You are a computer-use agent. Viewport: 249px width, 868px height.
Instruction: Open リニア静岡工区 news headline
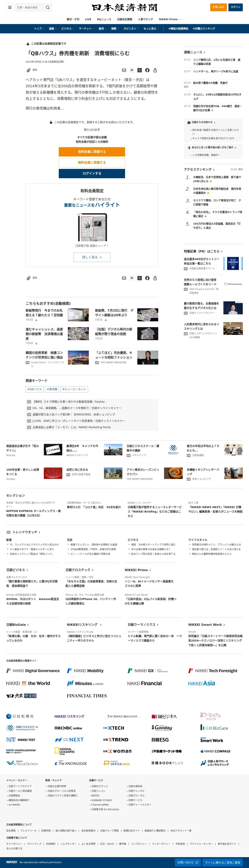click(217, 62)
